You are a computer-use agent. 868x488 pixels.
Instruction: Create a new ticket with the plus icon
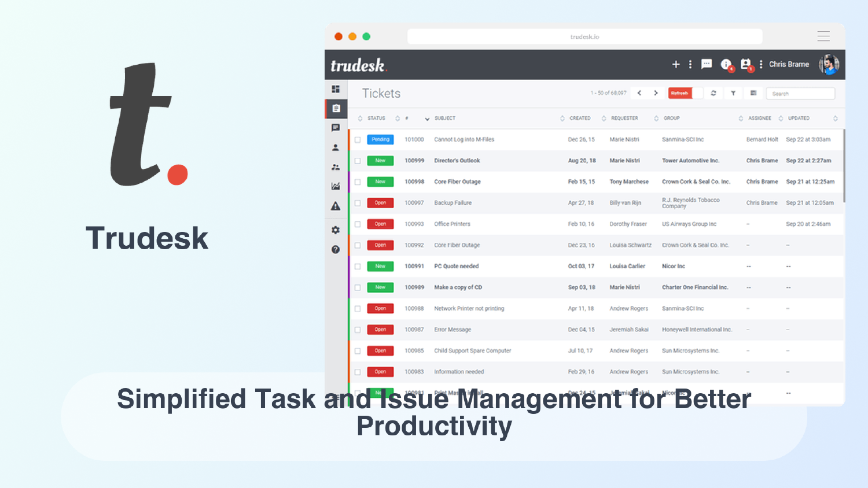[x=675, y=64]
